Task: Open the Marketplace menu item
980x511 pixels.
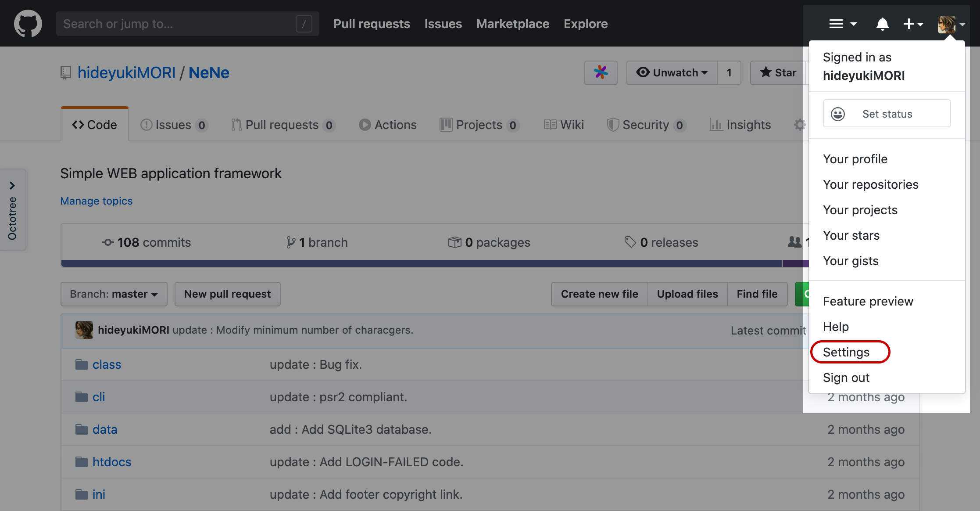Action: 512,24
